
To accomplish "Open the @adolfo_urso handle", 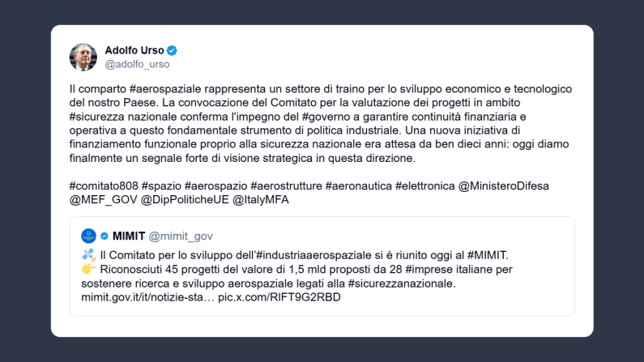I will (x=137, y=64).
